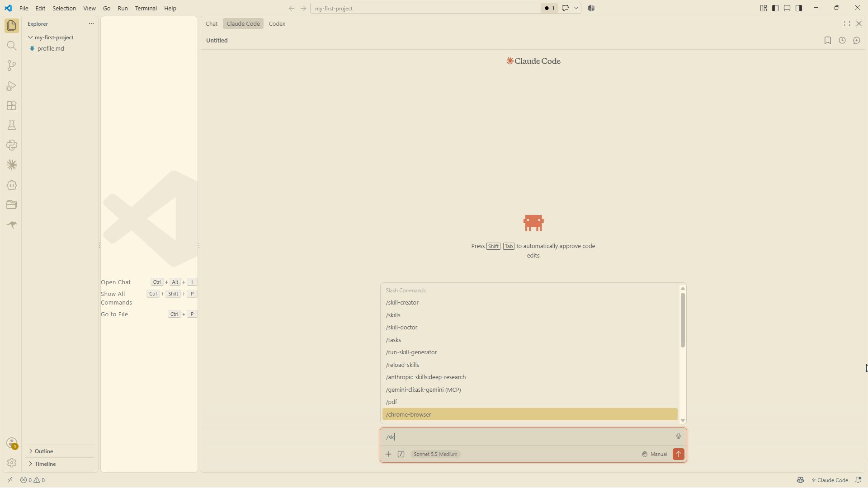This screenshot has height=488, width=868.
Task: Open the bookmark icon in Claude Code header
Action: [x=828, y=40]
